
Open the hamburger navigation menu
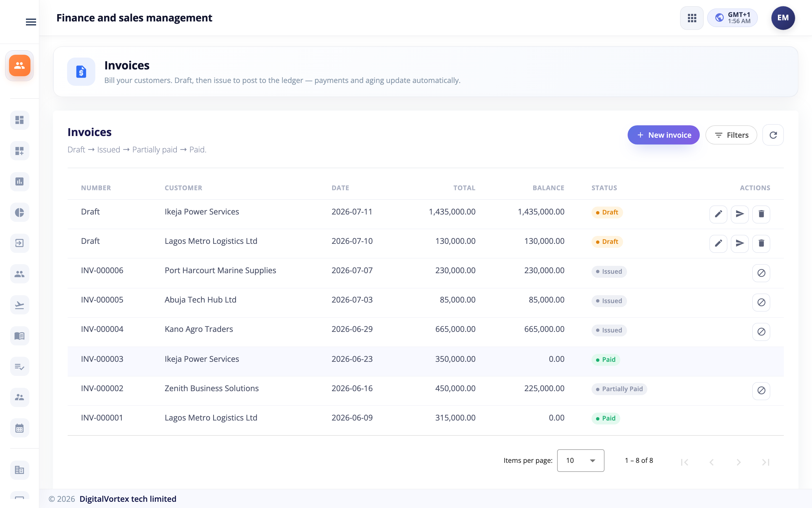click(x=31, y=22)
